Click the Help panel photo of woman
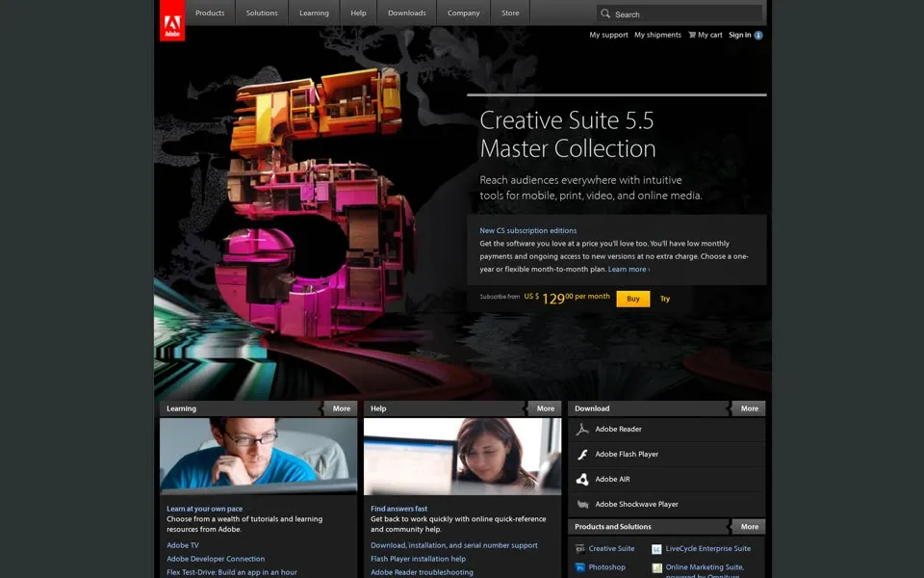924x578 pixels. click(x=462, y=456)
